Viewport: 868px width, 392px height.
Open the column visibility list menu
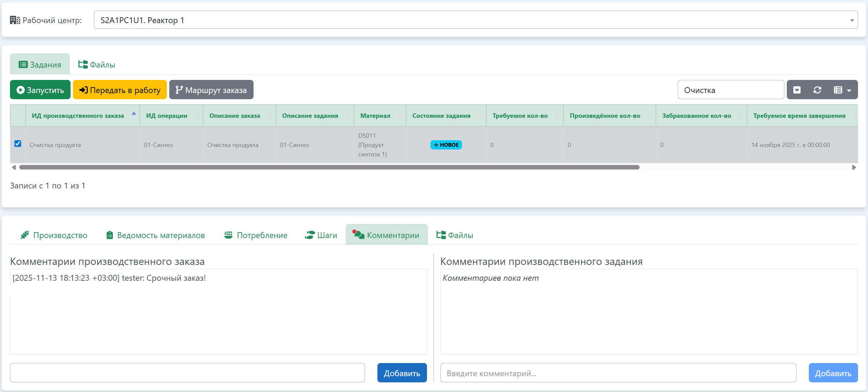pyautogui.click(x=842, y=90)
